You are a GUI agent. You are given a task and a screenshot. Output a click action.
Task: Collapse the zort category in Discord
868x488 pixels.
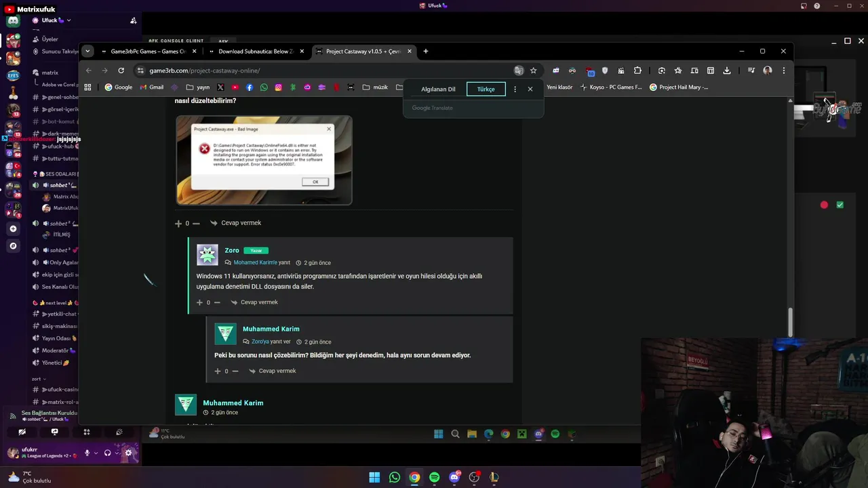(x=39, y=379)
